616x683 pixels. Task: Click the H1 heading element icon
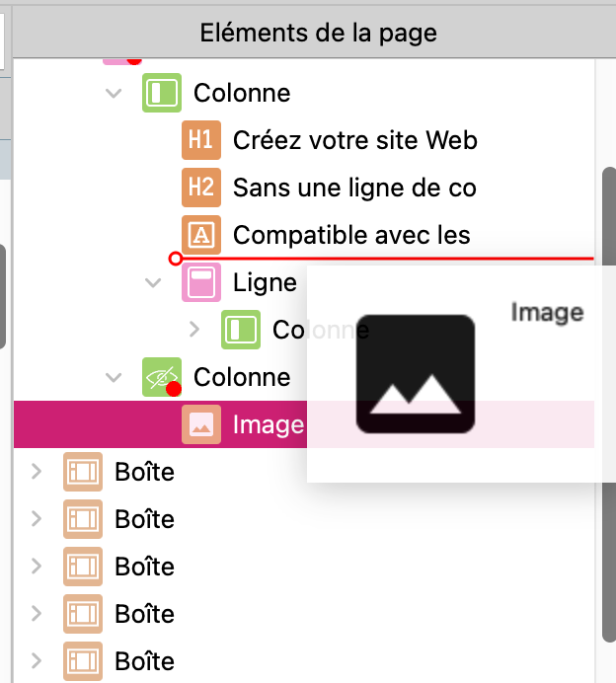[200, 140]
